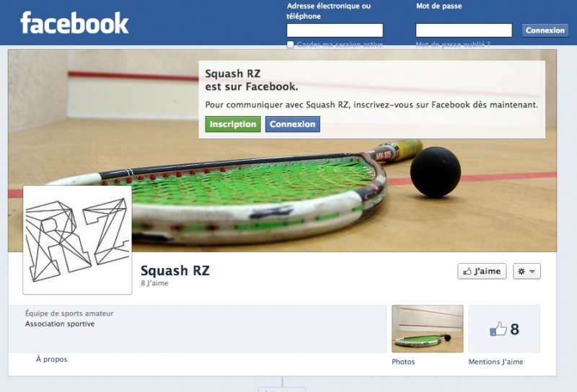Focus the Mot de passe input field

coord(464,30)
